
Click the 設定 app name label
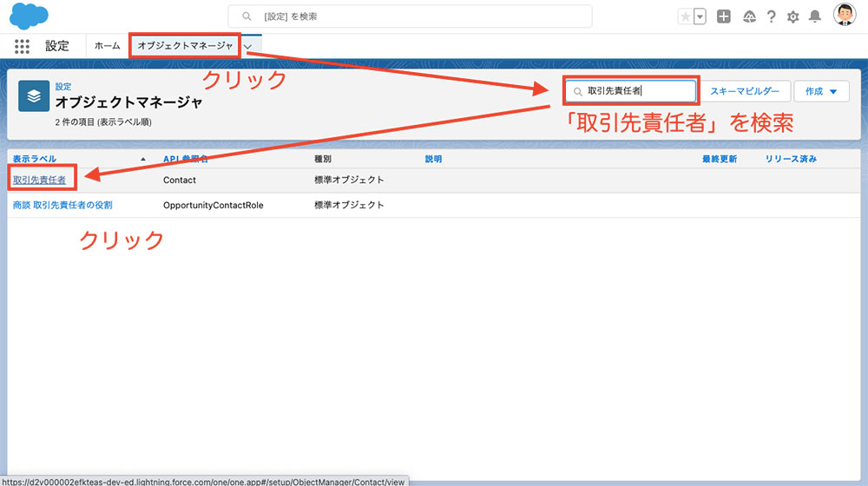pos(57,46)
